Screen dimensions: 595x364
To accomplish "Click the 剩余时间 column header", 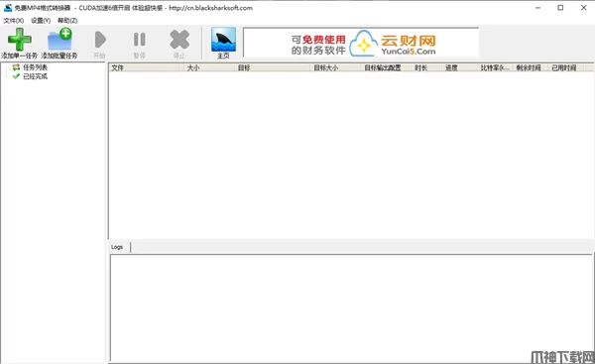I will [532, 68].
